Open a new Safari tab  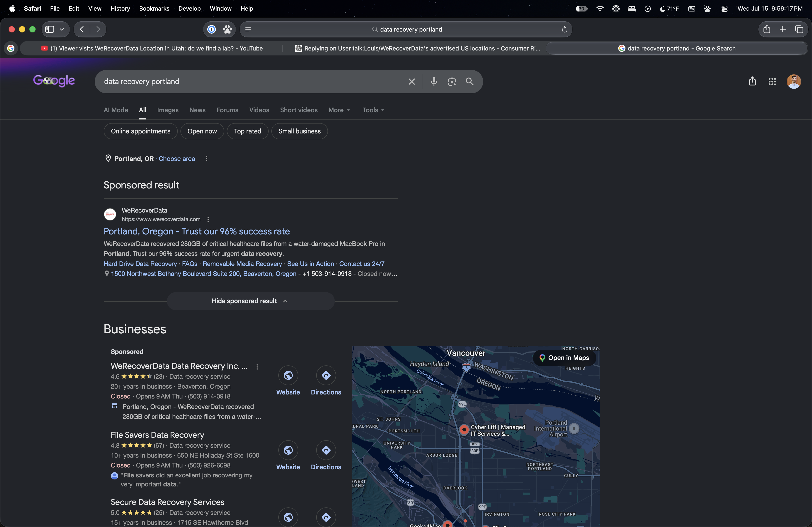(x=783, y=29)
